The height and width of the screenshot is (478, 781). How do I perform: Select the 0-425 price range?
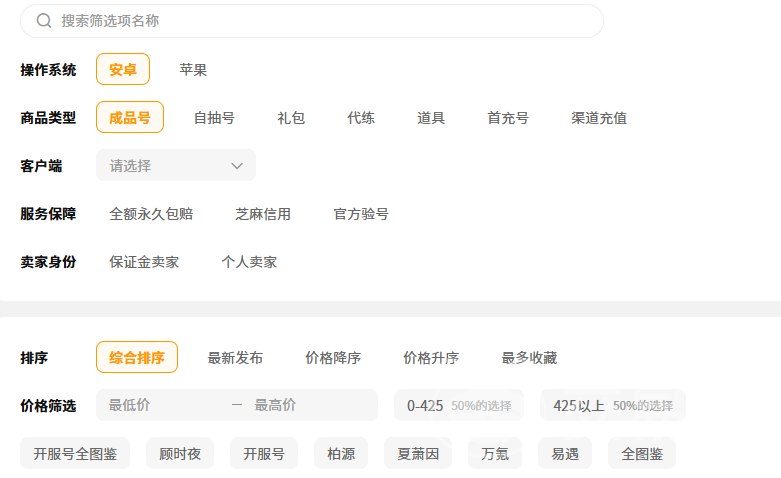[459, 405]
